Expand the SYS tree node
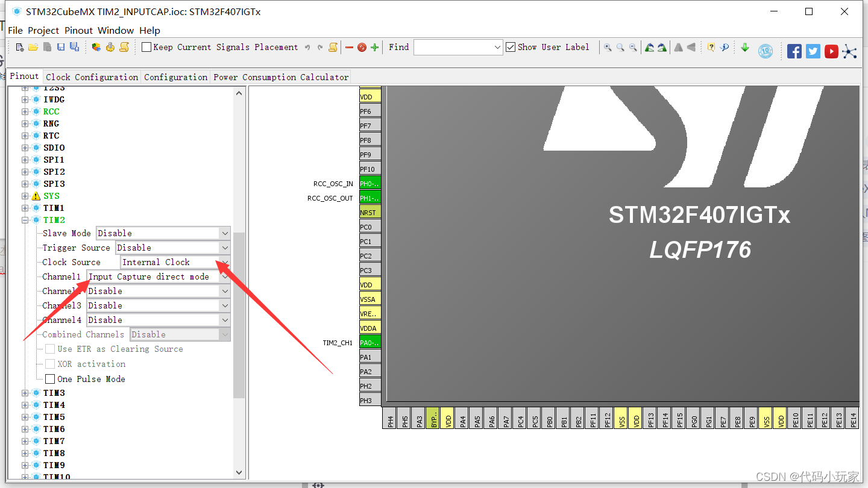This screenshot has height=488, width=868. click(x=25, y=196)
